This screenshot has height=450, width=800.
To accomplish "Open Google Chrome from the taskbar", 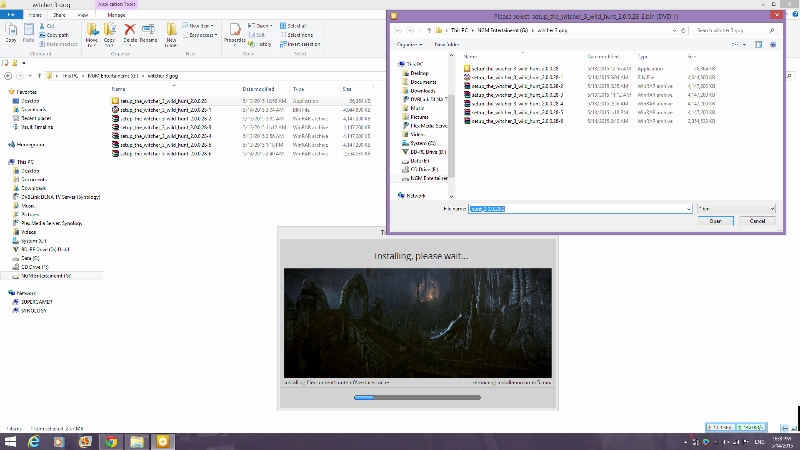I will (111, 442).
